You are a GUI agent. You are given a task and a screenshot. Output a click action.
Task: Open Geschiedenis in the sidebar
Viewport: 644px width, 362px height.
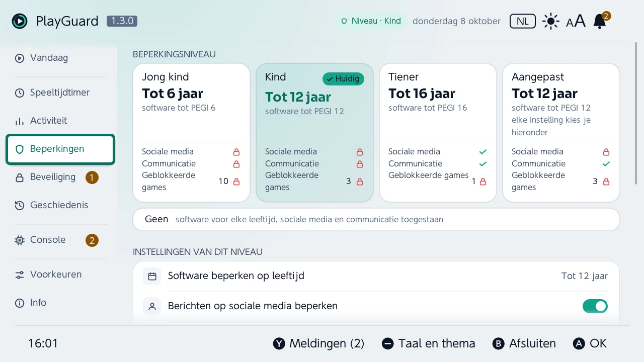point(60,205)
